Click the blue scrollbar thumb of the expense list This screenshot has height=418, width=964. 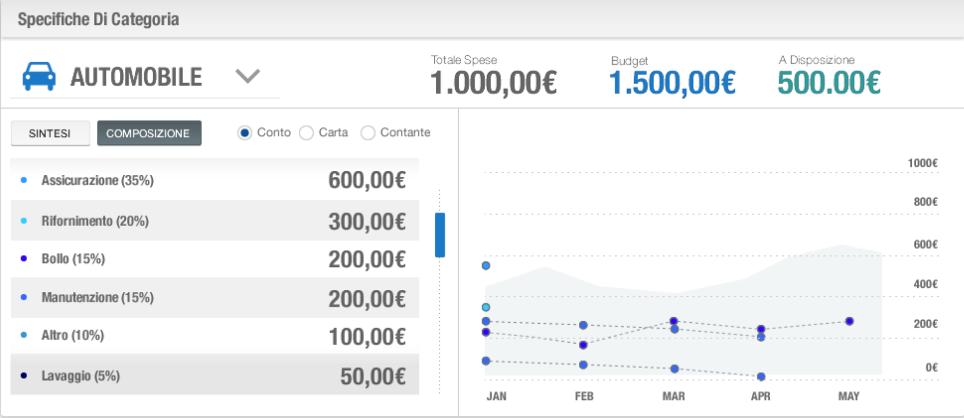click(440, 235)
